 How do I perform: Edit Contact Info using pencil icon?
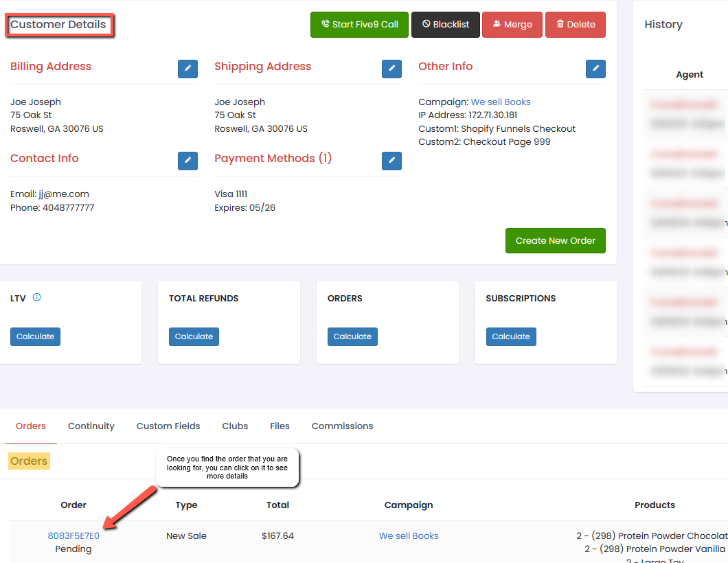coord(187,161)
